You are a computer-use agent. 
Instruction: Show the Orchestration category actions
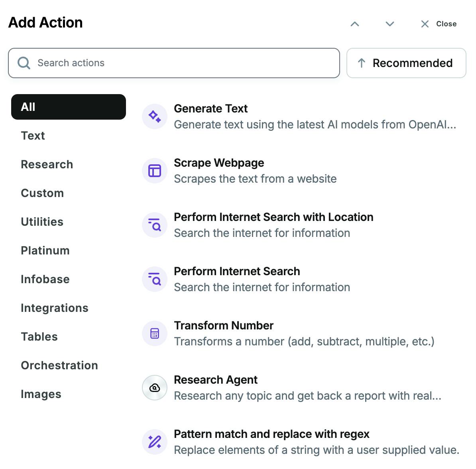click(59, 365)
